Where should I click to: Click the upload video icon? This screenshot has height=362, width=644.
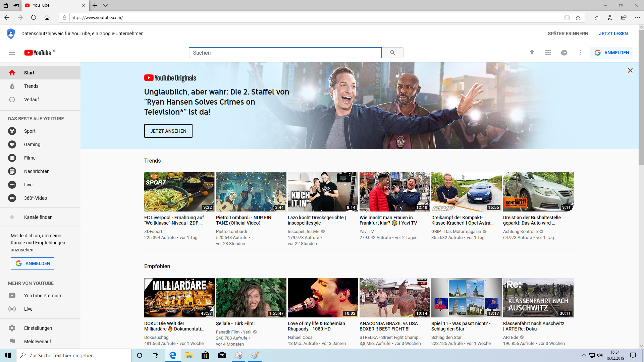click(x=532, y=53)
